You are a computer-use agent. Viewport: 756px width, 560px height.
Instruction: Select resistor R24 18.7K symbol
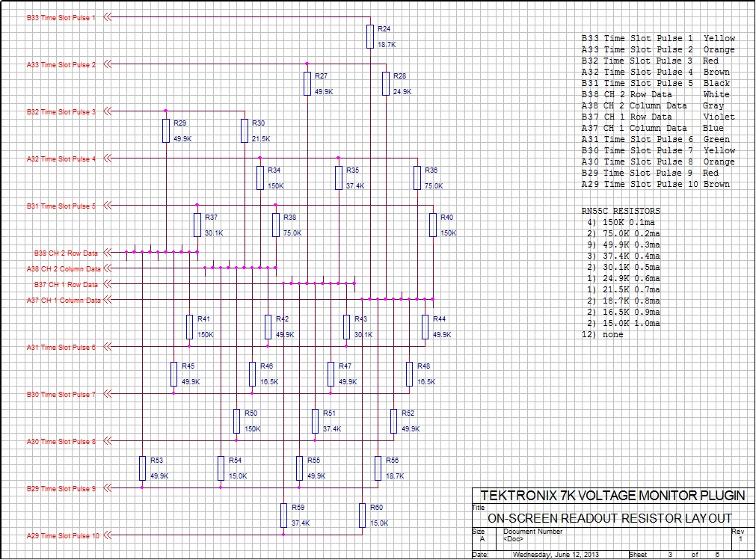[370, 37]
